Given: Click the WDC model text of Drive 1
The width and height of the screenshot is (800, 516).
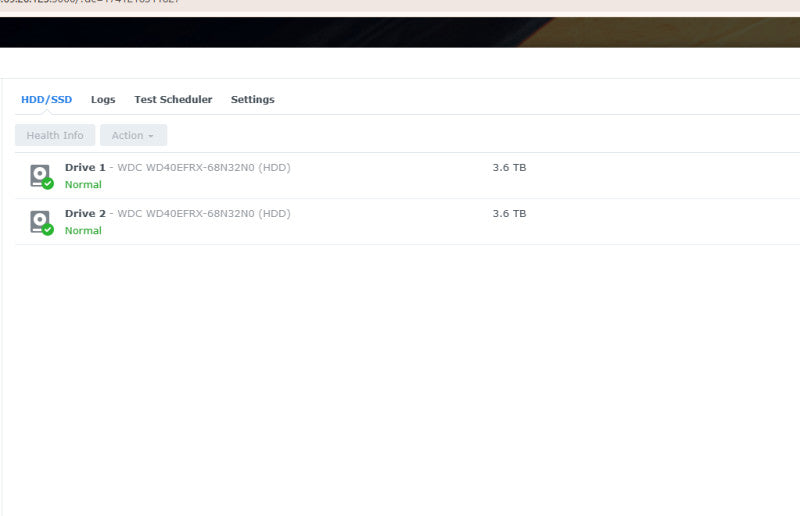Looking at the screenshot, I should coord(204,167).
